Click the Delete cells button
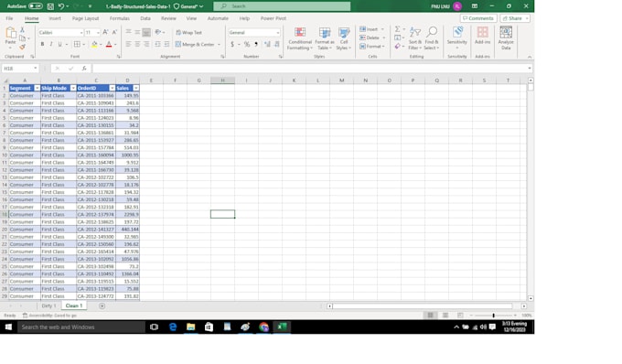The width and height of the screenshot is (622, 364). [370, 37]
